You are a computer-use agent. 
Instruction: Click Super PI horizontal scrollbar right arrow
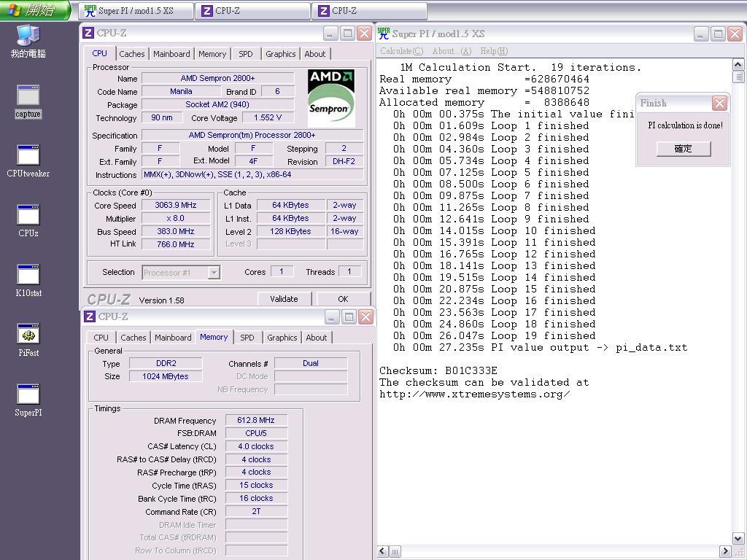(725, 551)
